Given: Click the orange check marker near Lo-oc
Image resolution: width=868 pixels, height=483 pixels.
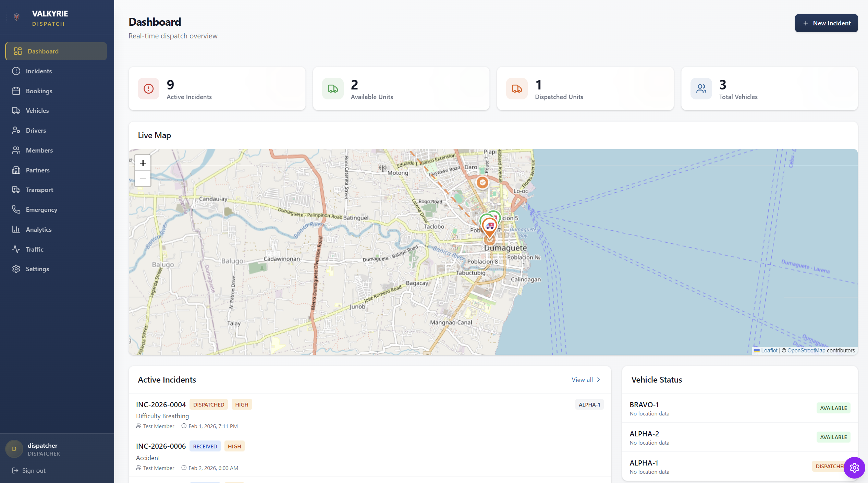Looking at the screenshot, I should (x=482, y=183).
